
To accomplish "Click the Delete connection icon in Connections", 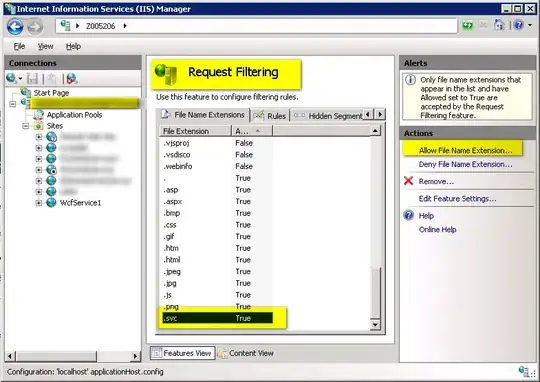I will click(x=72, y=79).
